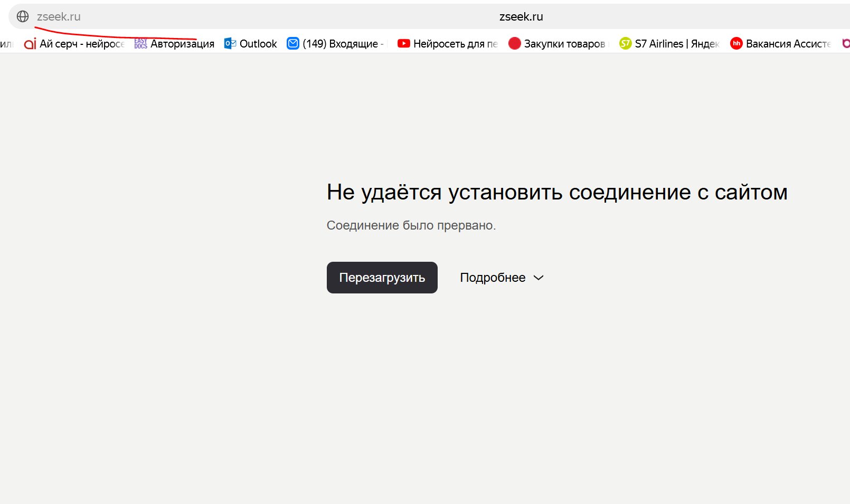Click the Outlook bookmark icon
This screenshot has height=504, width=850.
230,44
